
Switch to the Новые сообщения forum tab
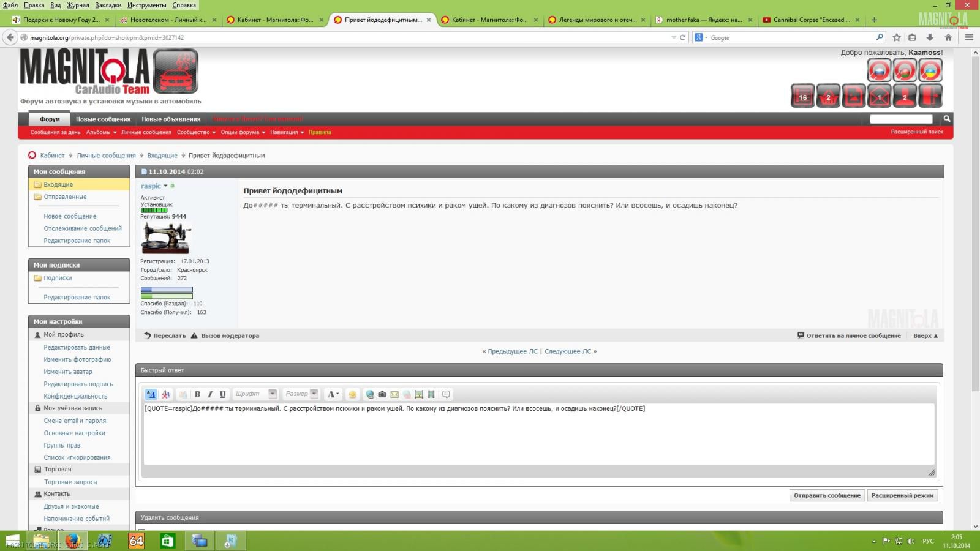[x=103, y=119]
